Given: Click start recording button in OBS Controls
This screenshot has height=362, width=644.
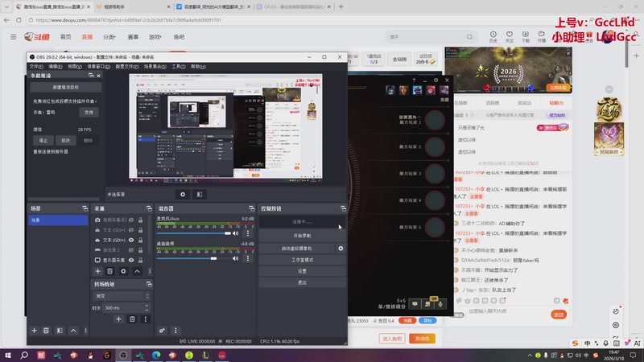Looking at the screenshot, I should point(303,236).
